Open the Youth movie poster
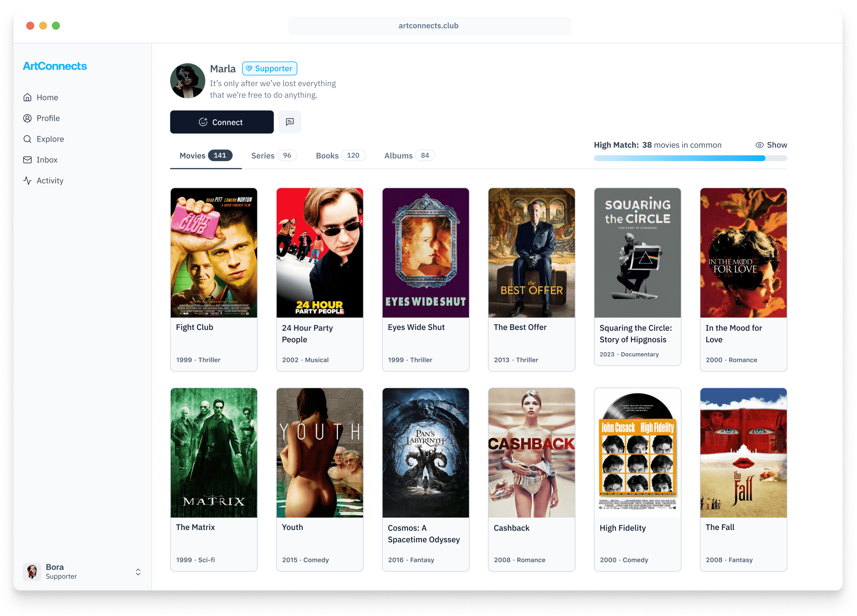Screen dimensions: 857x616 click(320, 453)
